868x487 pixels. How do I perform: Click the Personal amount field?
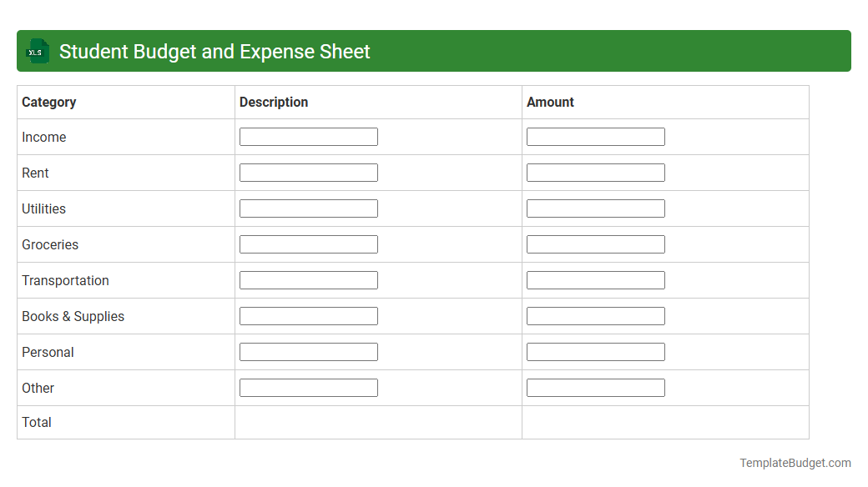point(595,351)
